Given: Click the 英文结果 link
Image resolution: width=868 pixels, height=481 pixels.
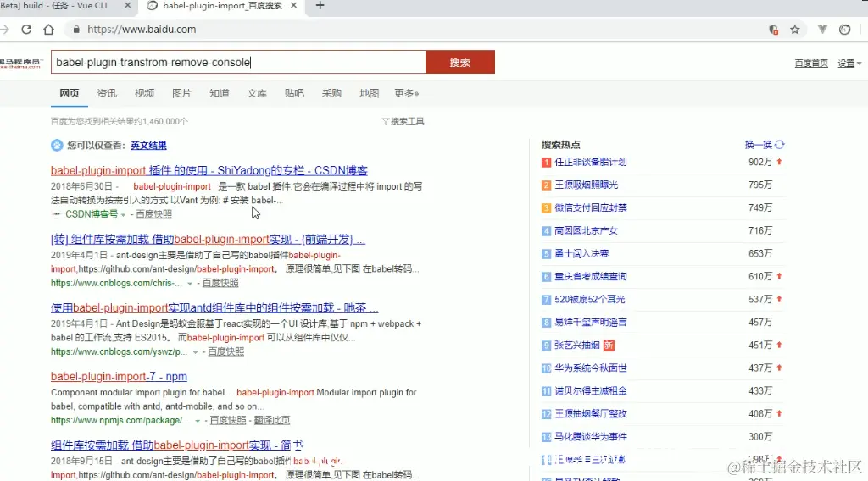Looking at the screenshot, I should (x=148, y=146).
